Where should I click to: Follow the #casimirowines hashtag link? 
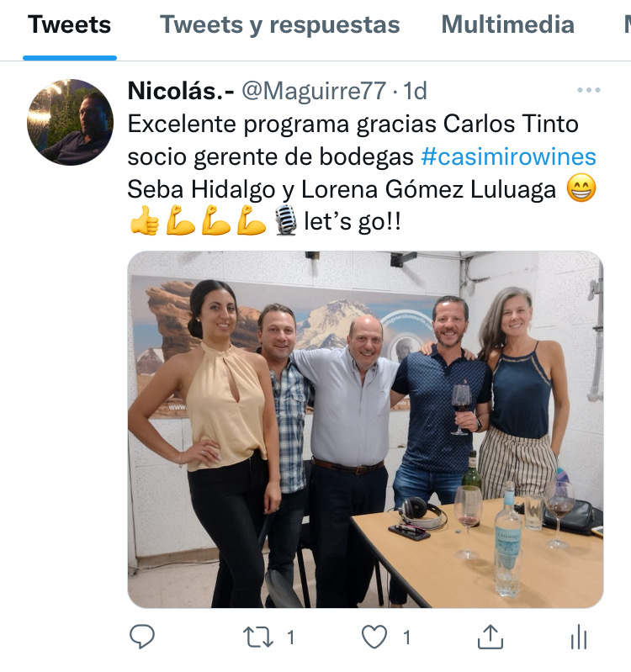click(508, 157)
